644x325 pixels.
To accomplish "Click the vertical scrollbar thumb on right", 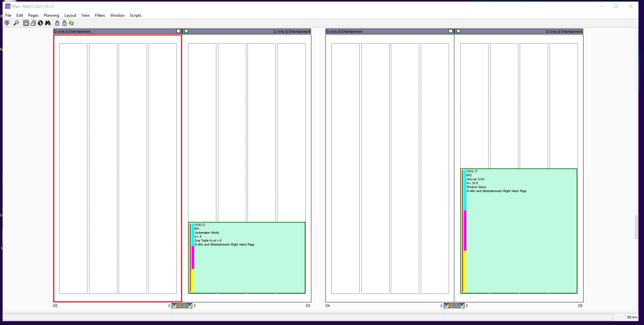I will 636,227.
